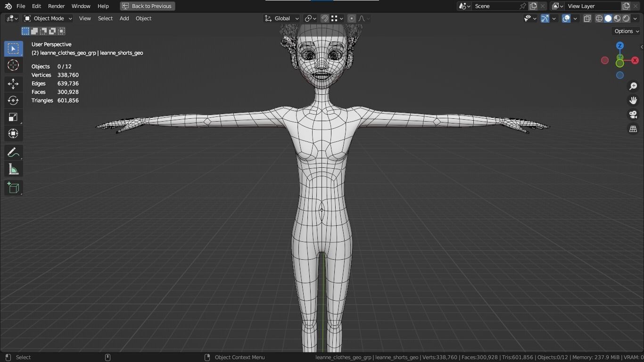Set selection mode to Intersect
The image size is (644, 362).
pos(61,31)
